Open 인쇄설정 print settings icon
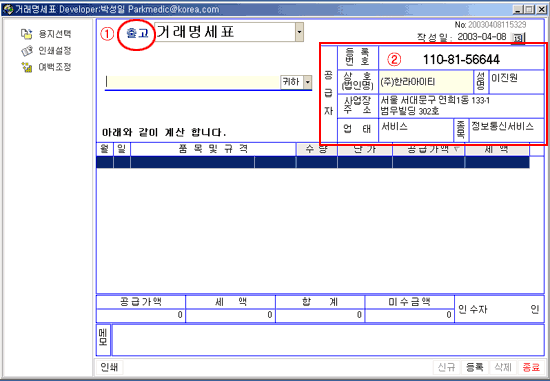Viewport: 550px width, 381px height. coord(27,51)
